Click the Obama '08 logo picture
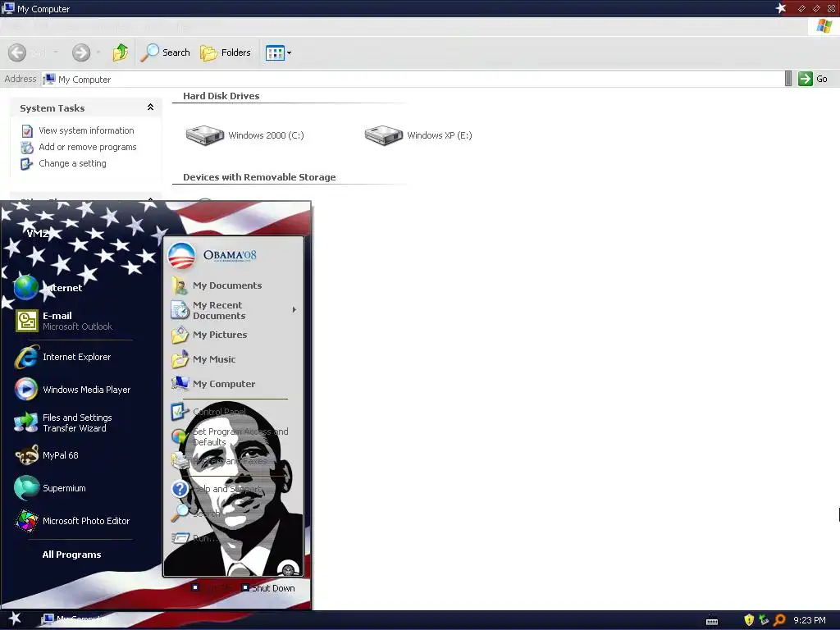Image resolution: width=840 pixels, height=630 pixels. [212, 256]
